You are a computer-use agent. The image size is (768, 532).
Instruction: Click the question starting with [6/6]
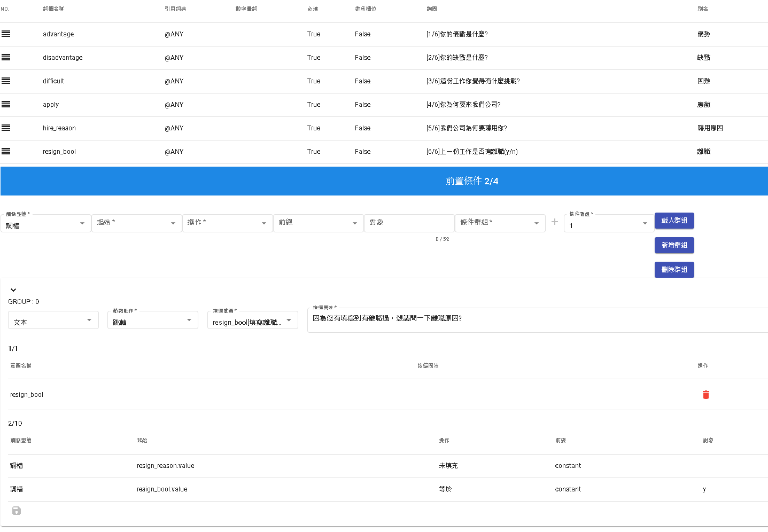click(472, 152)
